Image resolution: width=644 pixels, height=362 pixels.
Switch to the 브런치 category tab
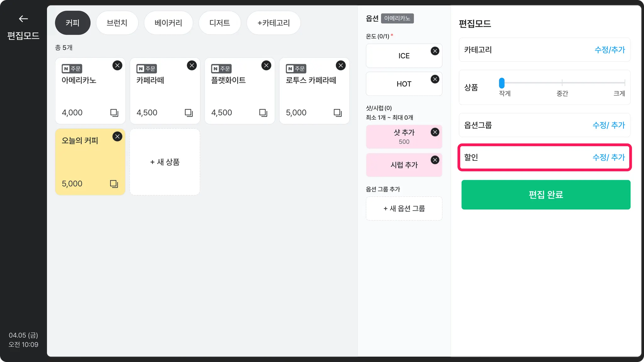pyautogui.click(x=117, y=23)
